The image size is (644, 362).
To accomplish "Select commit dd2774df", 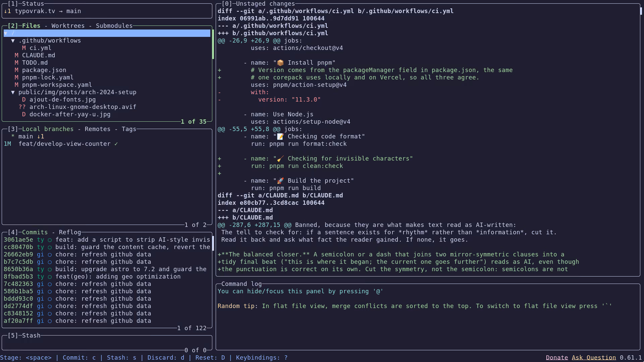I will [x=107, y=306].
